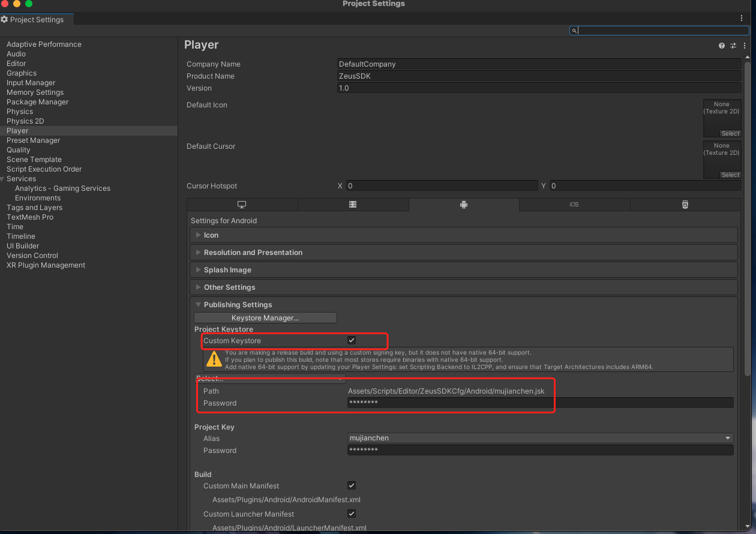
Task: Switch to the desktop monitor platform tab
Action: pyautogui.click(x=242, y=205)
